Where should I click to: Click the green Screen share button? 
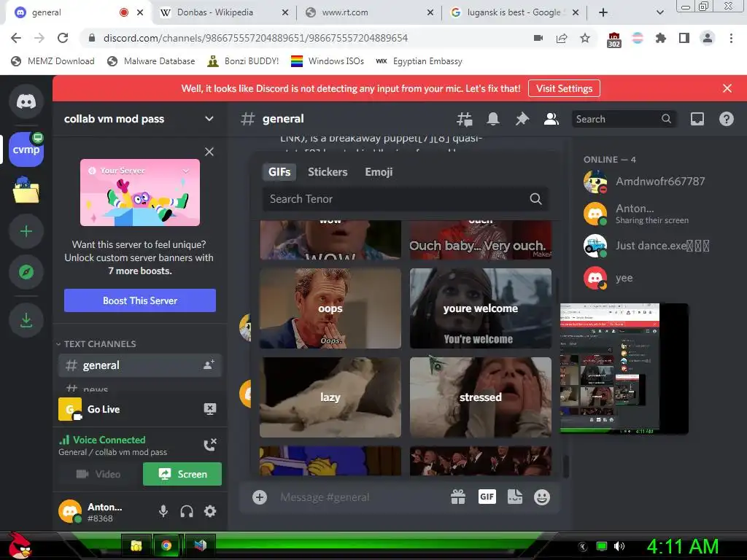(x=182, y=474)
